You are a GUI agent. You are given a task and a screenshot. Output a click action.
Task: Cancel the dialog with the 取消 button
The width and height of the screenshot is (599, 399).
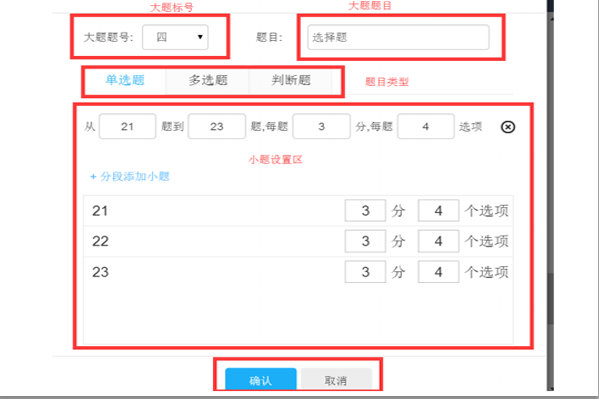(336, 380)
